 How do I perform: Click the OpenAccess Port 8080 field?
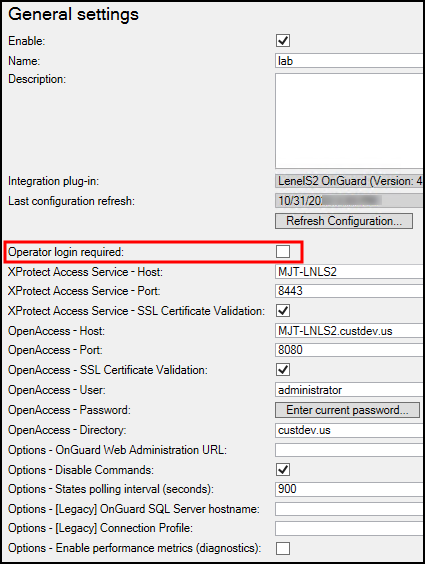(x=349, y=350)
